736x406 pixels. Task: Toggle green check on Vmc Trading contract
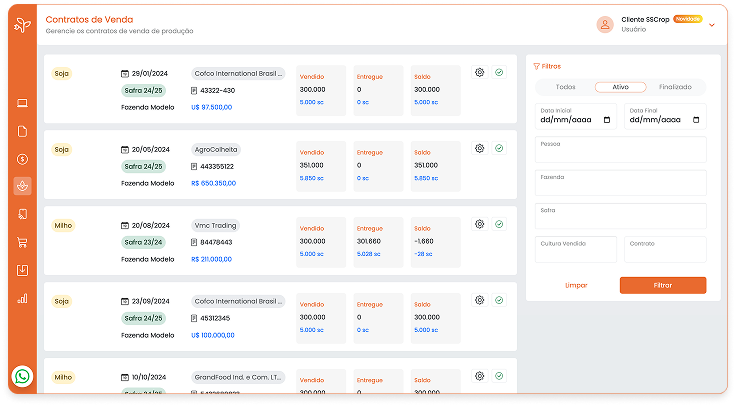tap(499, 224)
